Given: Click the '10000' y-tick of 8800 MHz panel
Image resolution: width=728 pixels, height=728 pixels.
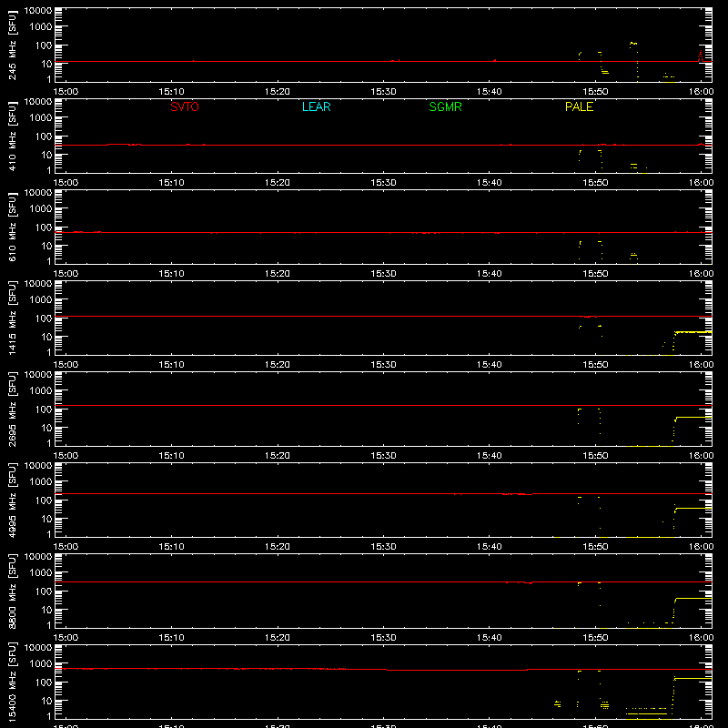Looking at the screenshot, I should 38,557.
